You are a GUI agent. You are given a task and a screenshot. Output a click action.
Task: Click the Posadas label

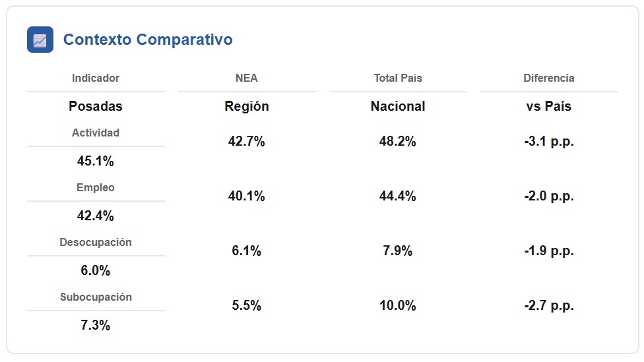[x=96, y=106]
